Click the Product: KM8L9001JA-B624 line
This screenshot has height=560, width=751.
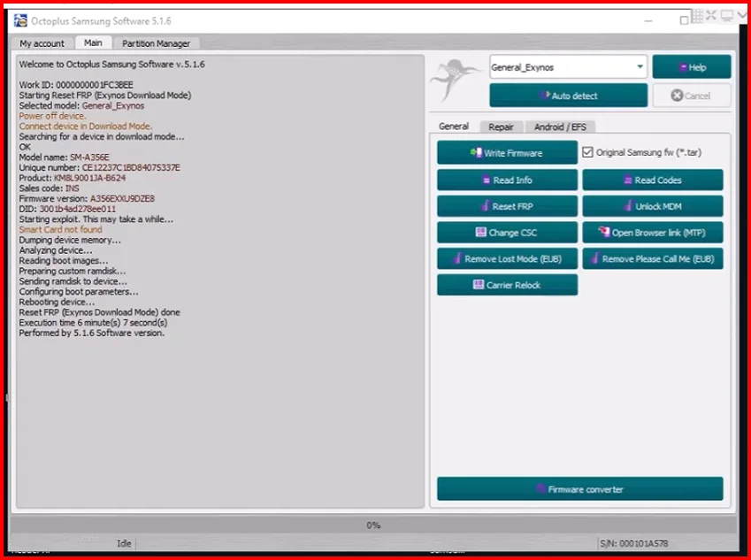[x=73, y=178]
